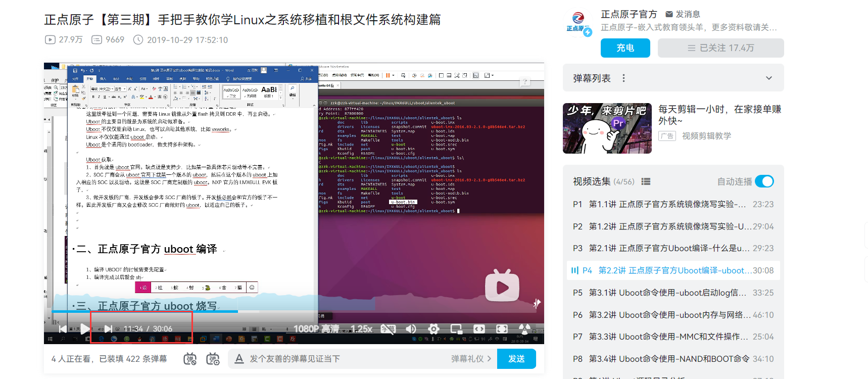Open the 1080P 高清 quality menu

click(316, 329)
